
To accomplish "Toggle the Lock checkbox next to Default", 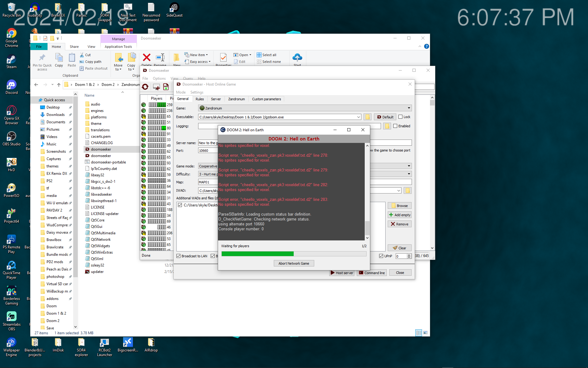I will pyautogui.click(x=400, y=117).
